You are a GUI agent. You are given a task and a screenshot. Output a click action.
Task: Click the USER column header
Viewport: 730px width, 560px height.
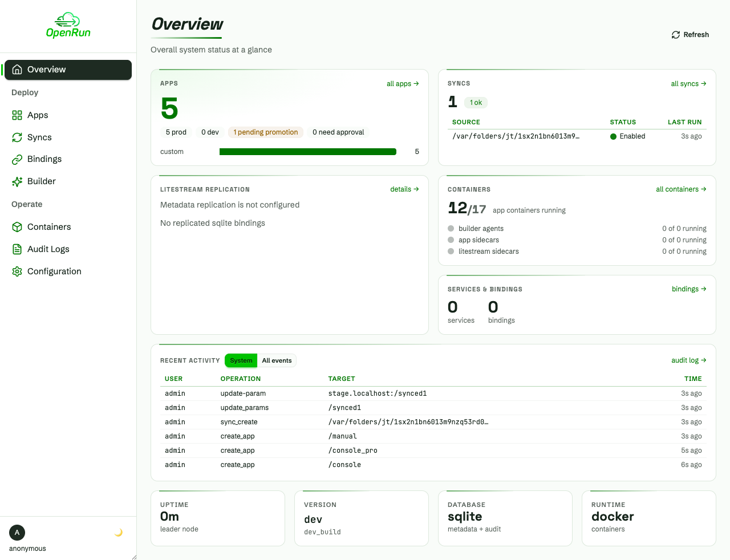[x=174, y=379]
